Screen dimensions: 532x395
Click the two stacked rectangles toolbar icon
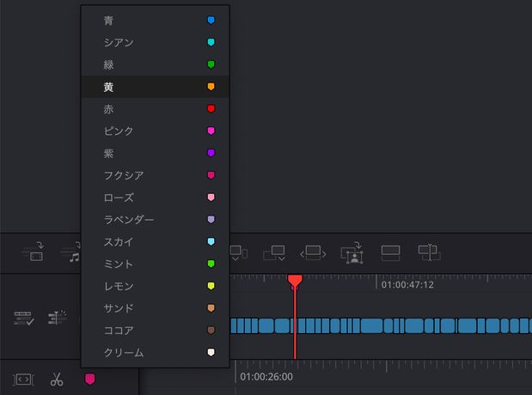pyautogui.click(x=390, y=253)
